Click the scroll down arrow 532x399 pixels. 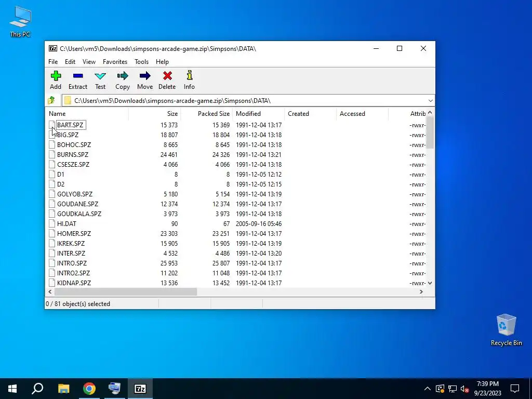430,283
